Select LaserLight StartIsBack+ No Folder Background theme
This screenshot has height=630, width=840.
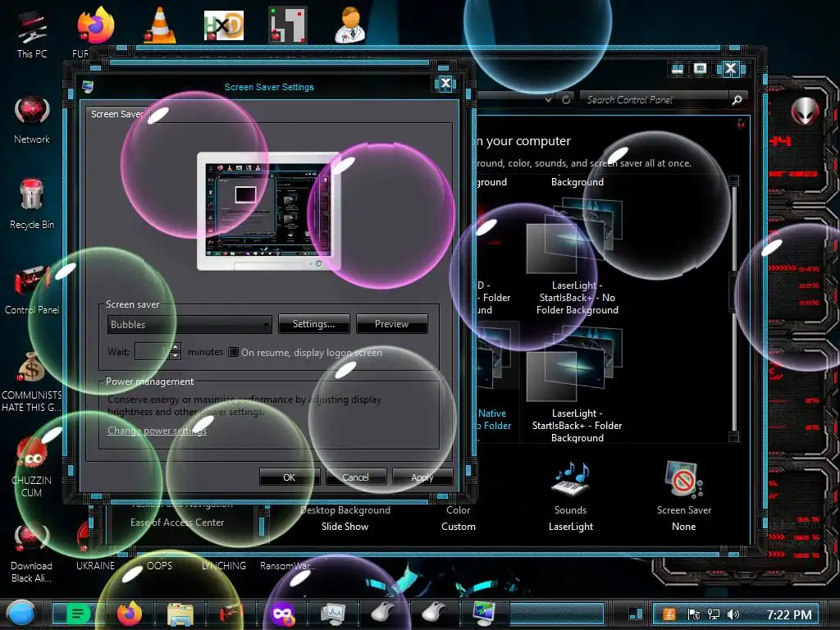[577, 256]
